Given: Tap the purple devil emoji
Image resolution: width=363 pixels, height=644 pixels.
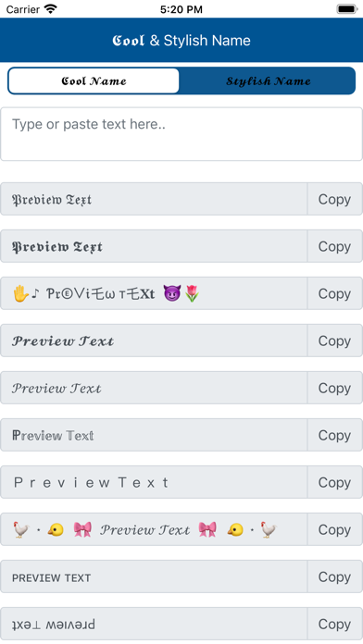Looking at the screenshot, I should [171, 293].
